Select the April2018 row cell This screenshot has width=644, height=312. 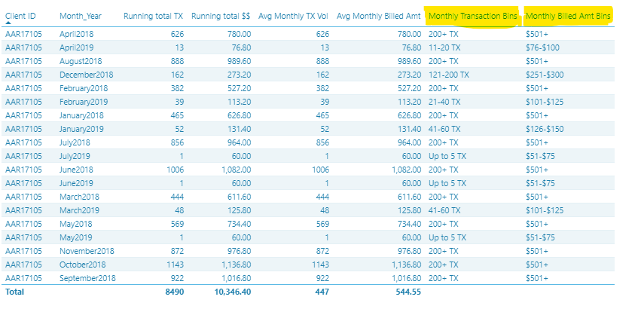(x=76, y=34)
